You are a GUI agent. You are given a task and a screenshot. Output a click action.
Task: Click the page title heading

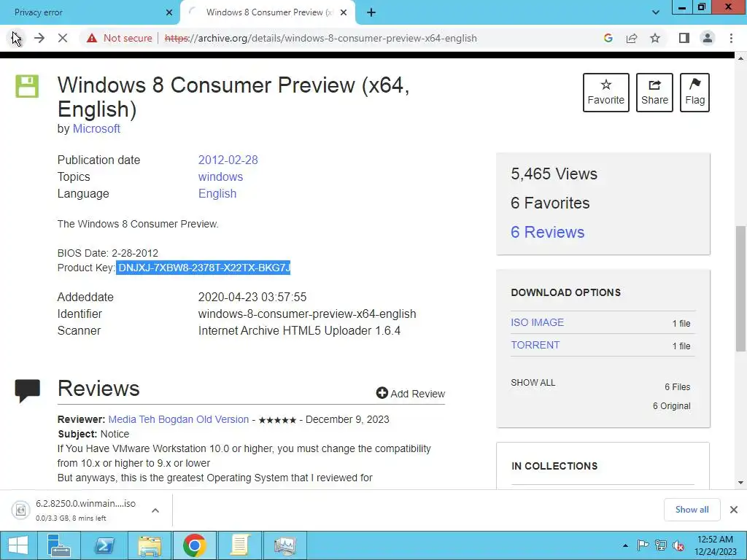click(x=233, y=97)
